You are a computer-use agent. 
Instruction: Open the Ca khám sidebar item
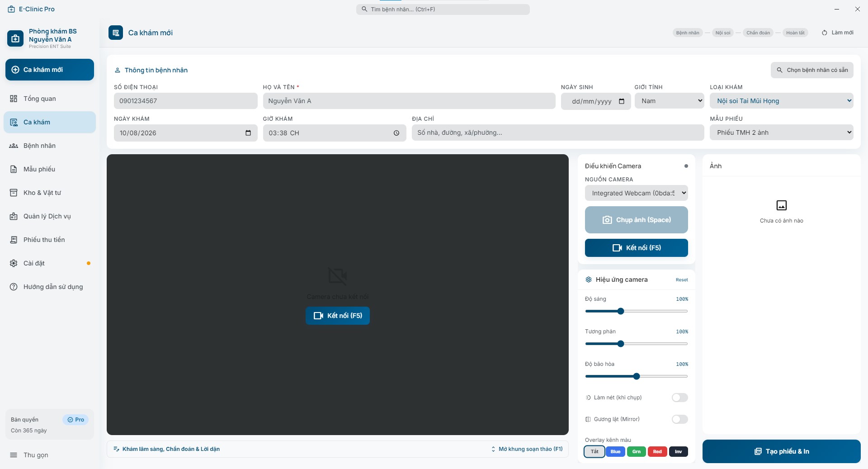[x=50, y=122]
